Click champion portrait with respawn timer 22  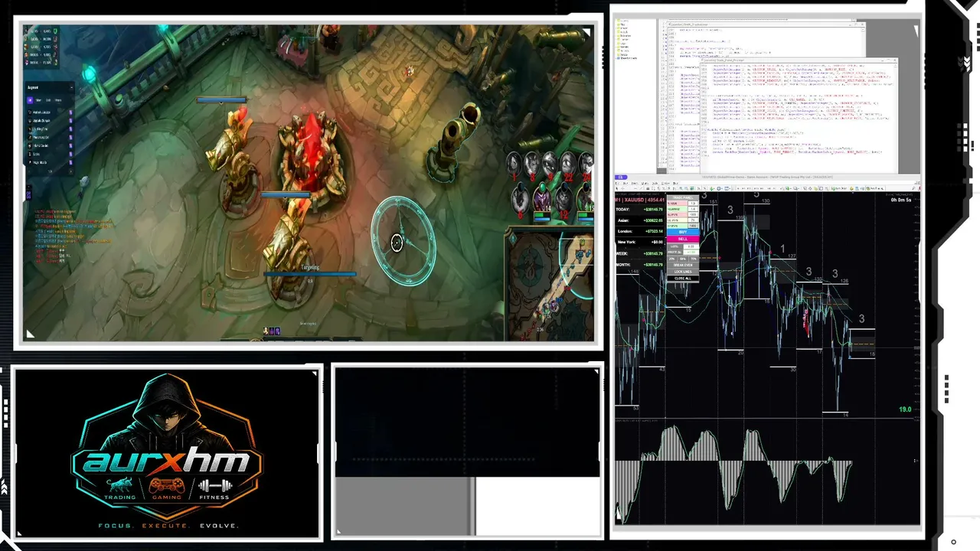(568, 163)
